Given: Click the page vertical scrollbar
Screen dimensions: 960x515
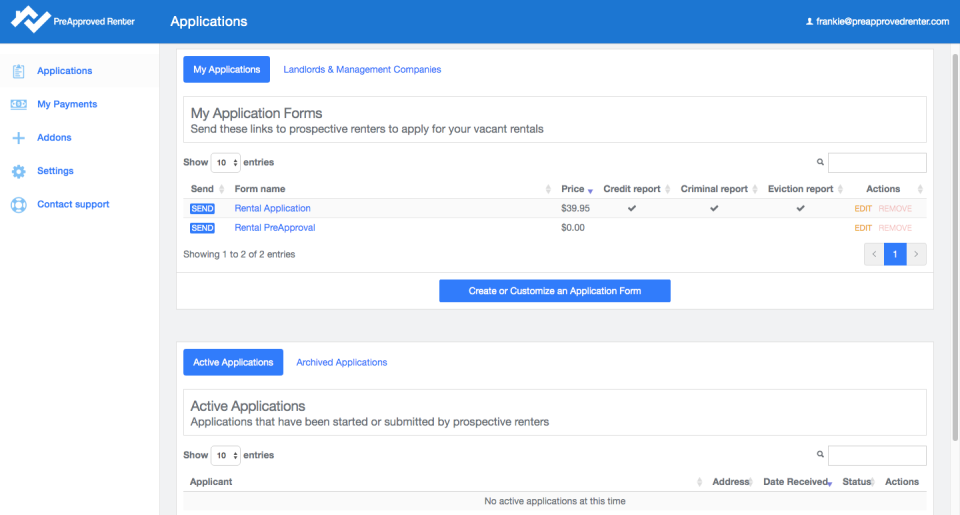Looking at the screenshot, I should (955, 247).
